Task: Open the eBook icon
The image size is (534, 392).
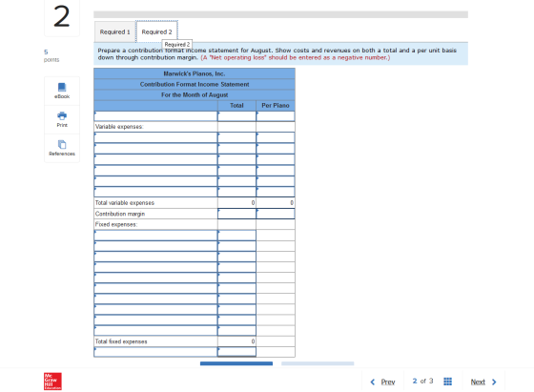Action: (x=62, y=88)
